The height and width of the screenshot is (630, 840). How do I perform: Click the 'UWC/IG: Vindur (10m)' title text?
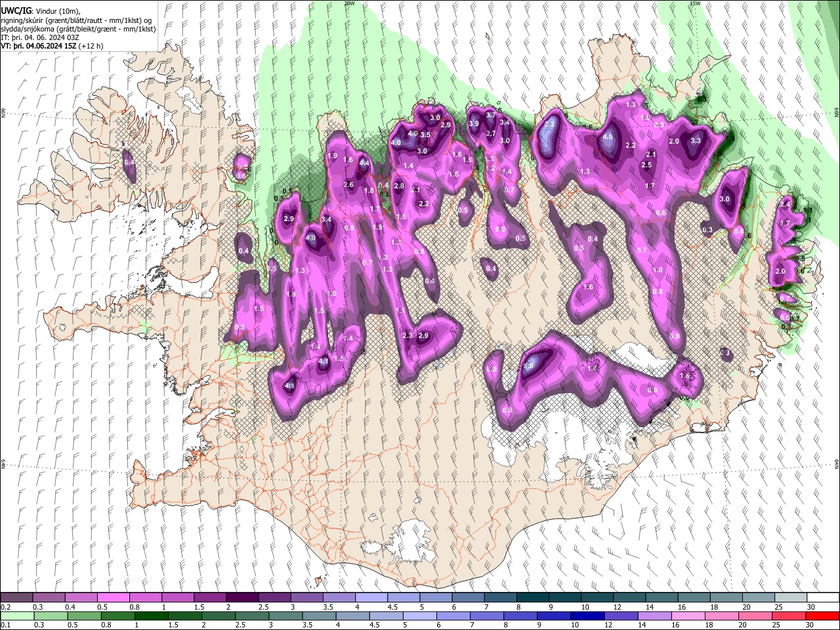tap(41, 10)
